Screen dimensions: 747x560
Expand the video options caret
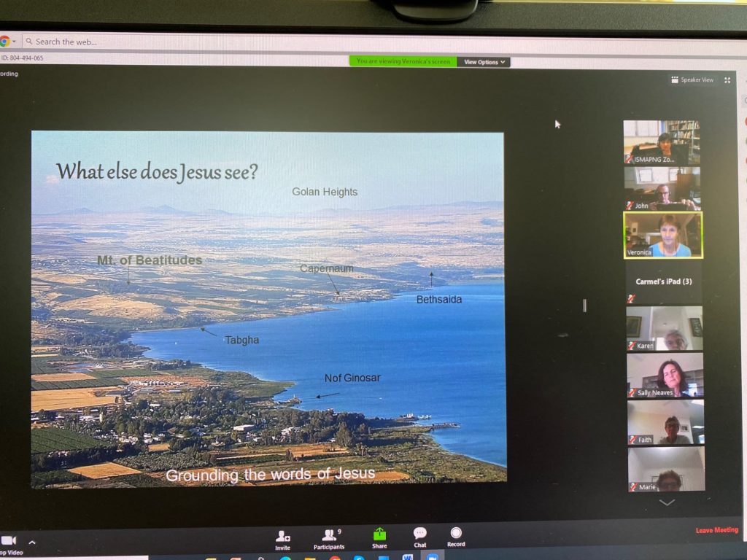32,542
